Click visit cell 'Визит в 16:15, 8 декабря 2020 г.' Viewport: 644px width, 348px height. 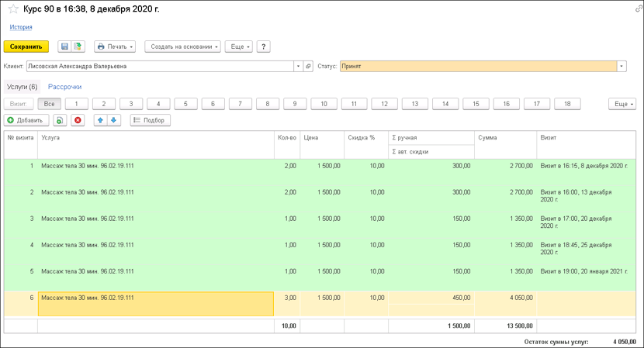[586, 172]
